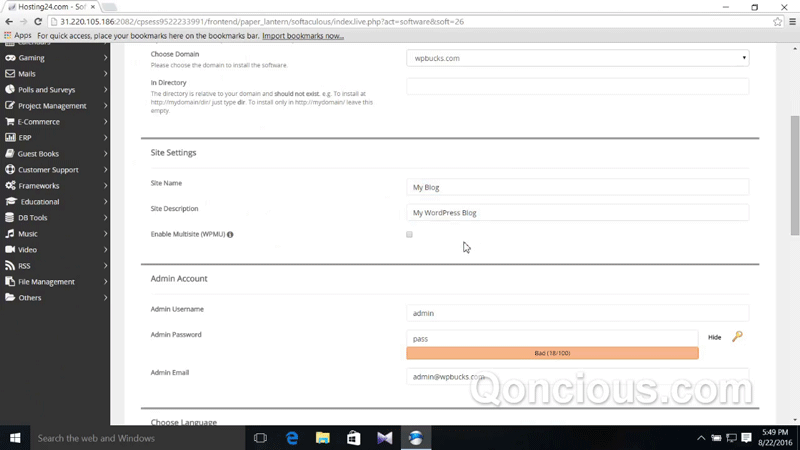Click Hide next to the password field
This screenshot has height=450, width=800.
[714, 338]
